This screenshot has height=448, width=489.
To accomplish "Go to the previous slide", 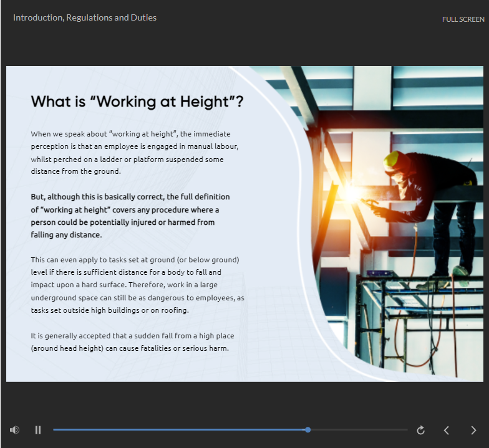I will [447, 430].
